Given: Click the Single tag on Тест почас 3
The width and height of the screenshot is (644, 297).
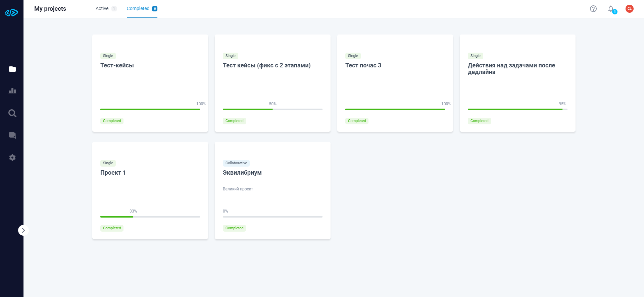Looking at the screenshot, I should tap(353, 56).
